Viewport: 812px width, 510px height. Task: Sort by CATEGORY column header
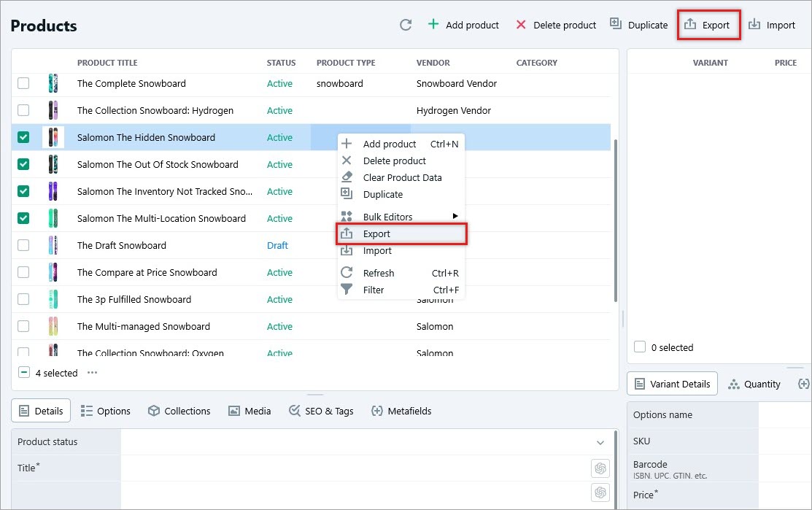536,63
